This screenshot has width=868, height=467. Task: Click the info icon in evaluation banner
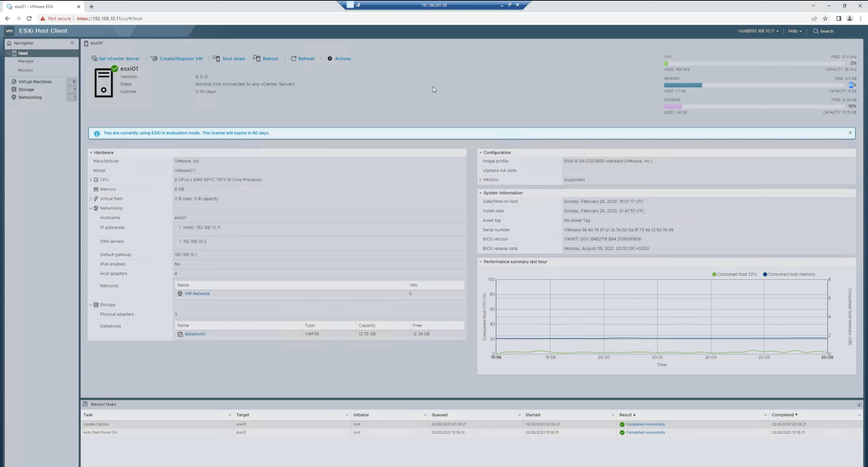[96, 134]
